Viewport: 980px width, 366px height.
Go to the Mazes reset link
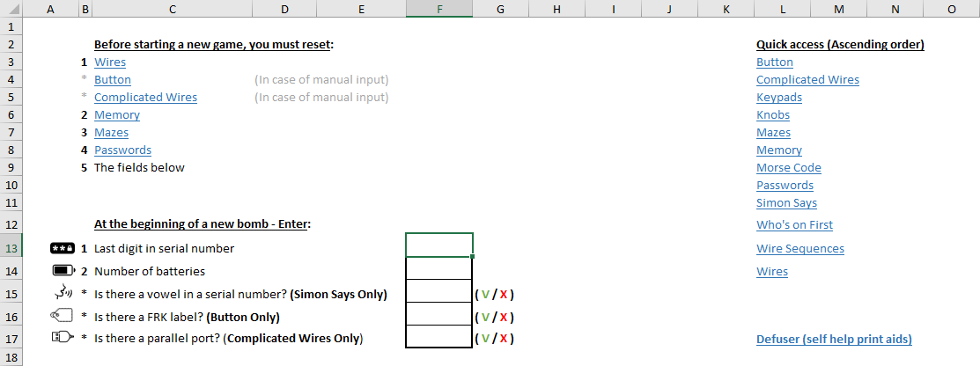tap(111, 133)
